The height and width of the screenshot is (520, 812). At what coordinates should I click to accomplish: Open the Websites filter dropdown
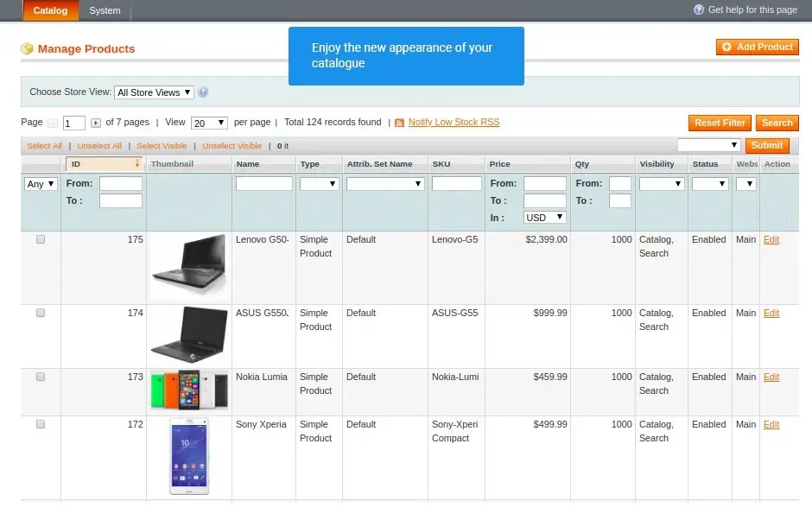745,184
